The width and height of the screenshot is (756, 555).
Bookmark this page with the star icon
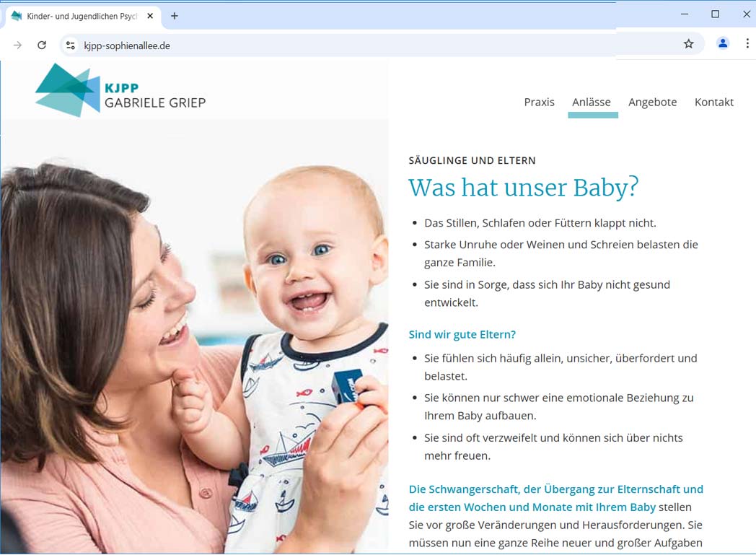tap(688, 44)
